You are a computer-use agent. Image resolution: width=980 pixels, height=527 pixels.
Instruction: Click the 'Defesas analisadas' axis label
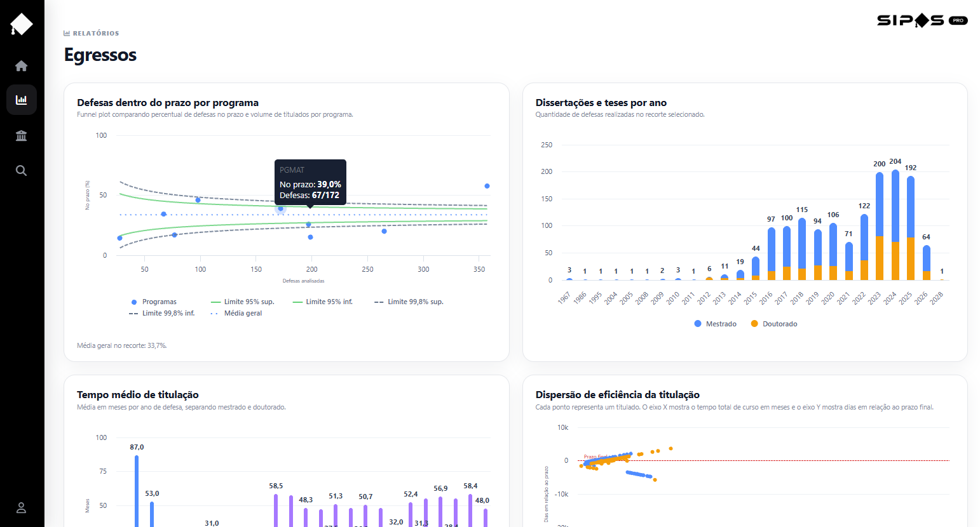point(304,281)
